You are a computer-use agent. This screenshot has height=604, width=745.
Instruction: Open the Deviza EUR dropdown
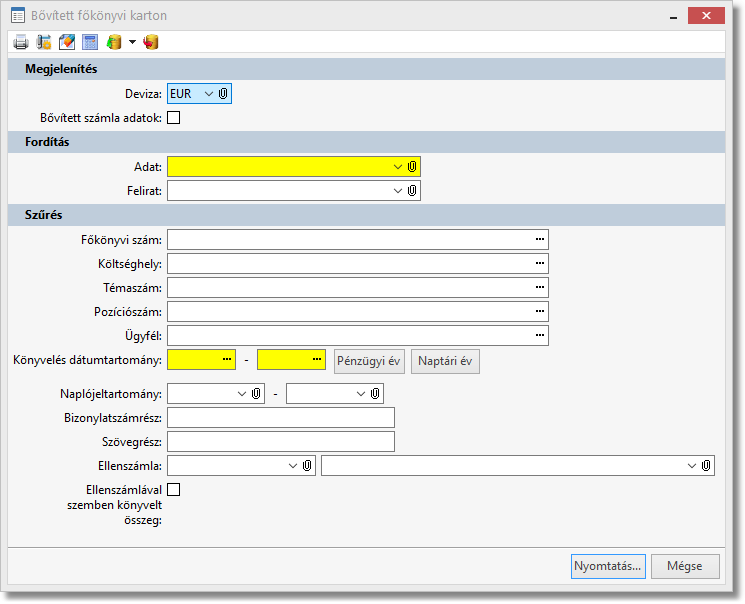(x=208, y=93)
